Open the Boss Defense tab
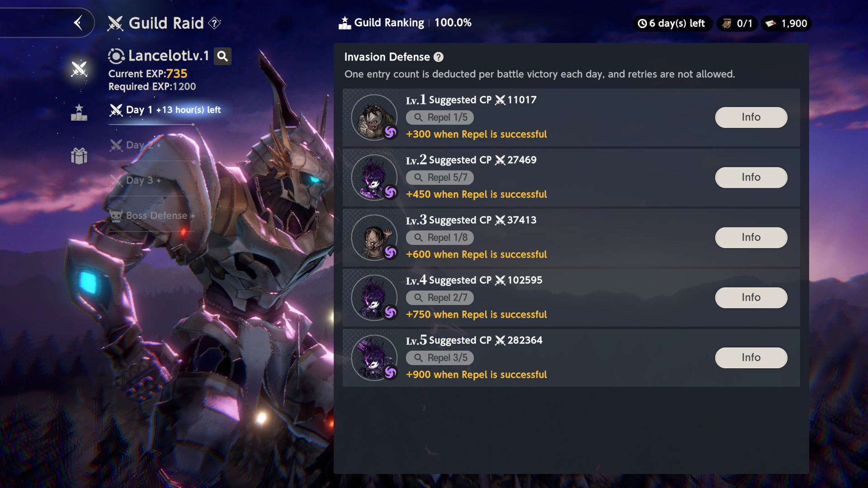 pyautogui.click(x=153, y=216)
